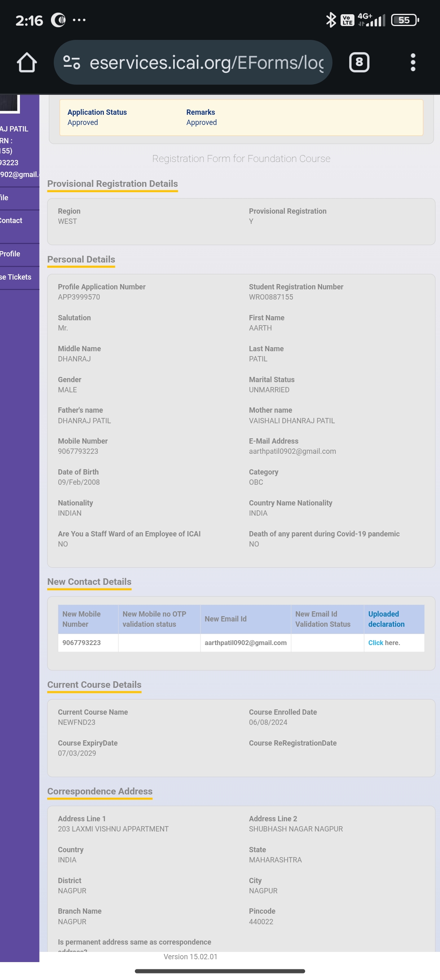Screen dimensions: 440x980
Task: Click the Provisional Registration Details heading
Action: click(x=112, y=184)
